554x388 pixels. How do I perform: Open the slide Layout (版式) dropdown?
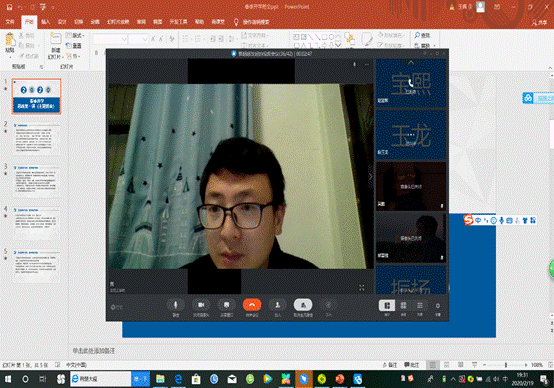coord(75,35)
